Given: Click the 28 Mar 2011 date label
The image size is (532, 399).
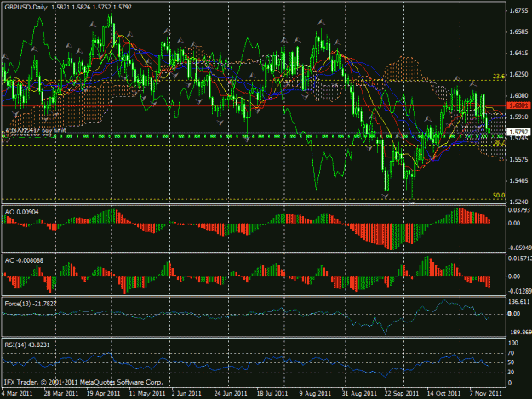Looking at the screenshot, I should pyautogui.click(x=61, y=394).
